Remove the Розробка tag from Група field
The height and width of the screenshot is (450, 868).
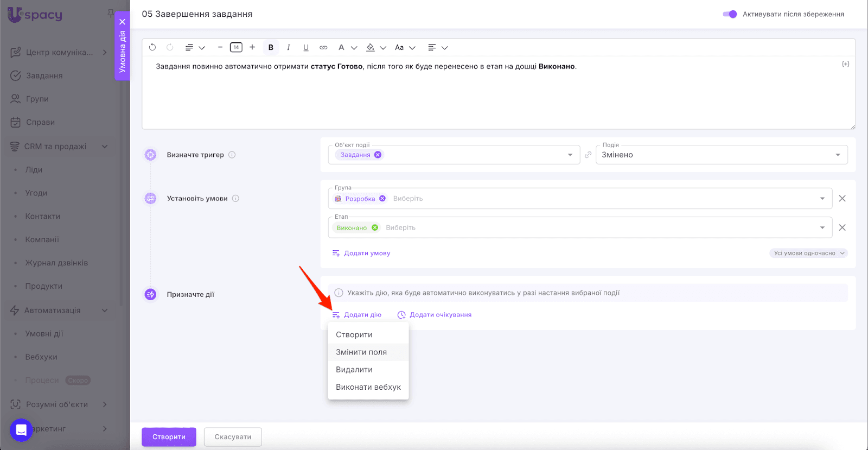(382, 199)
